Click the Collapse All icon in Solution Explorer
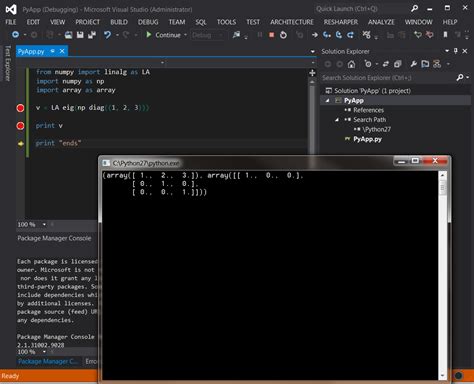Viewport: 474px width, 384px height. [x=398, y=64]
